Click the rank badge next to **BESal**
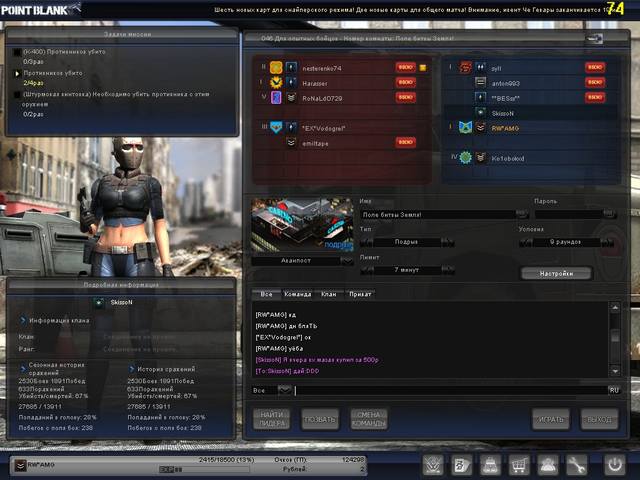The width and height of the screenshot is (640, 480). pyautogui.click(x=480, y=98)
